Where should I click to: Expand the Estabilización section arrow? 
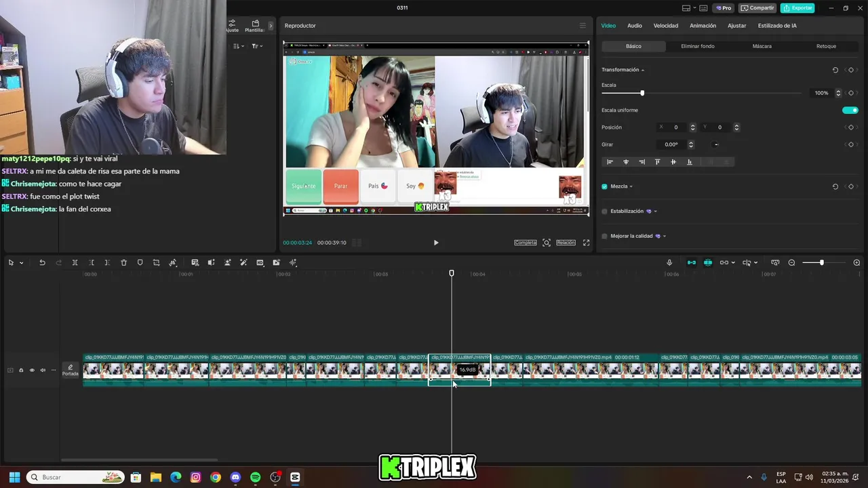pyautogui.click(x=655, y=211)
